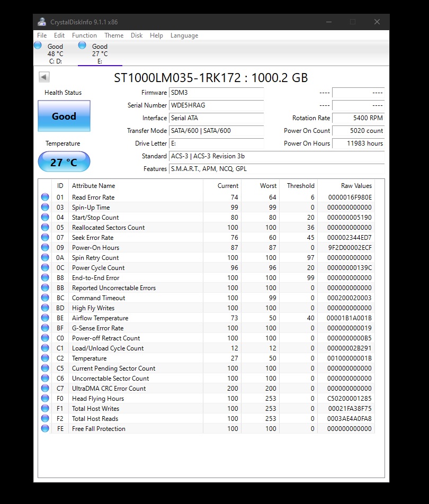Click the 27 °C temperature button

pos(64,161)
